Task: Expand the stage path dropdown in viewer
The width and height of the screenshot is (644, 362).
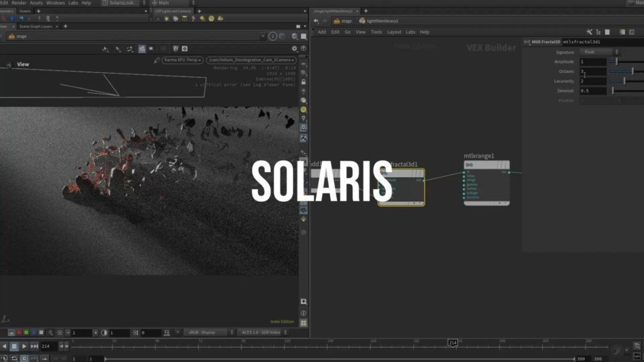Action: (263, 36)
